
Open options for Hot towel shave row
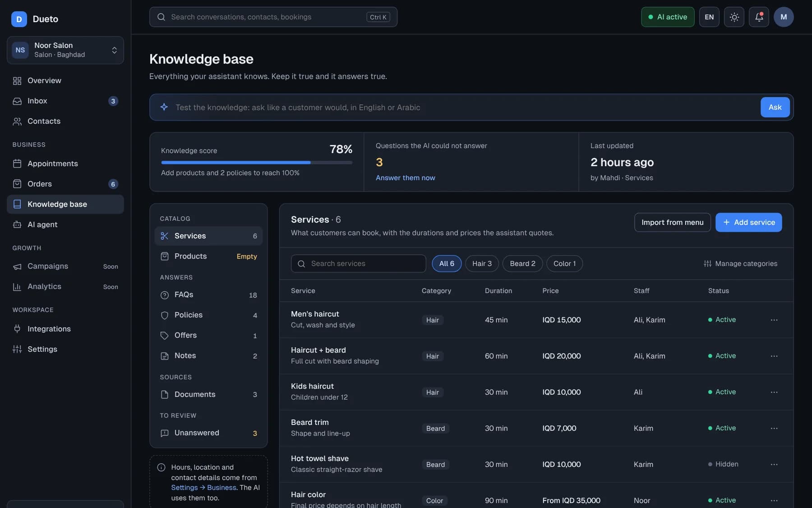coord(774,464)
